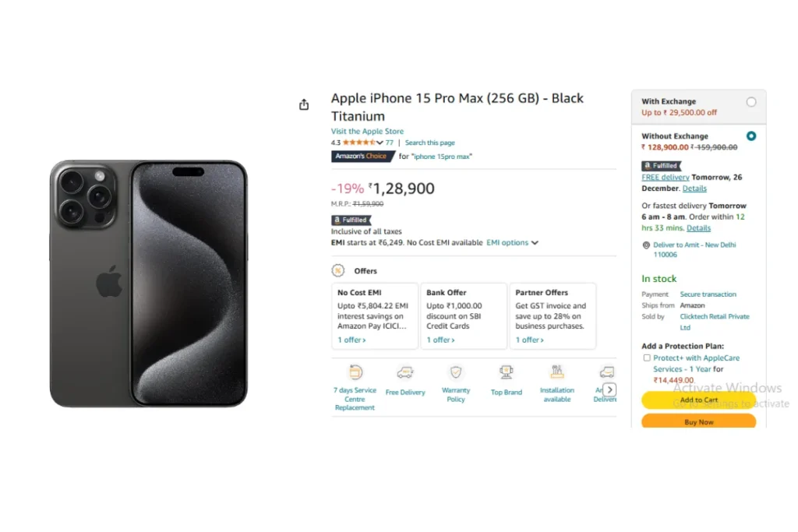Click the Installation available icon
The width and height of the screenshot is (798, 532).
pyautogui.click(x=557, y=372)
